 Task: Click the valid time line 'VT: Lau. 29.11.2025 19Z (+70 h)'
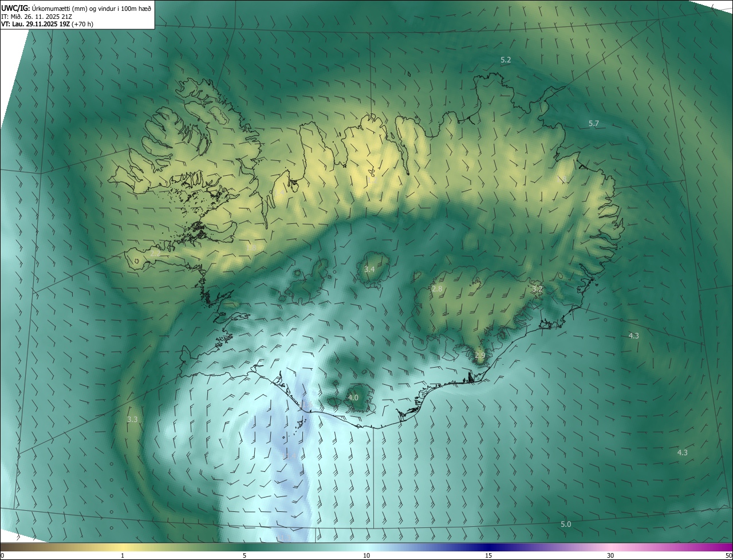pos(47,24)
